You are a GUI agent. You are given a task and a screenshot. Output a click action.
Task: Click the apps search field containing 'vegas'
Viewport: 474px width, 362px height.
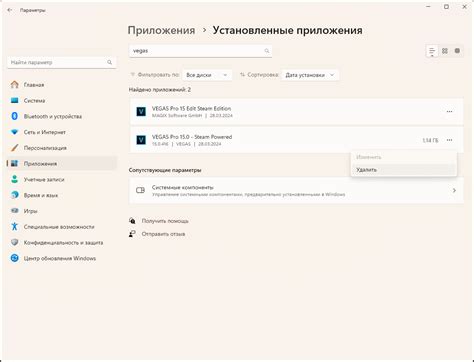200,51
